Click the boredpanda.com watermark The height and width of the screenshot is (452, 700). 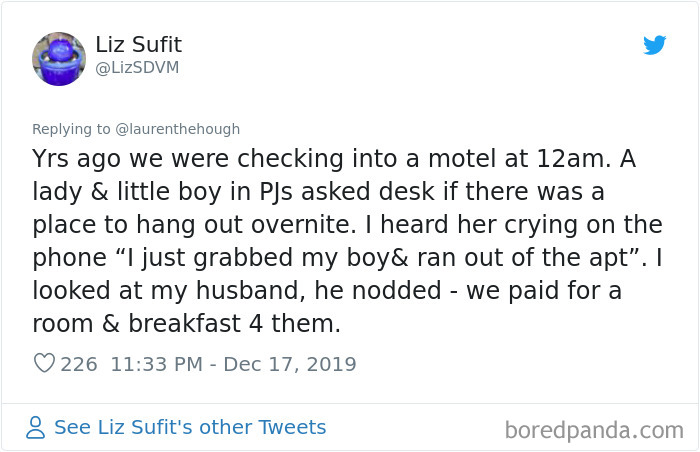[x=594, y=431]
